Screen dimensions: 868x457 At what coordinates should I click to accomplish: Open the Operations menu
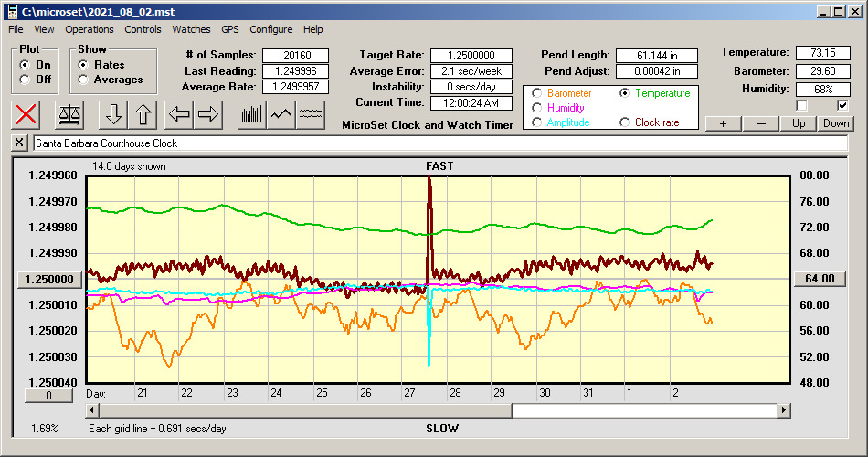coord(90,29)
